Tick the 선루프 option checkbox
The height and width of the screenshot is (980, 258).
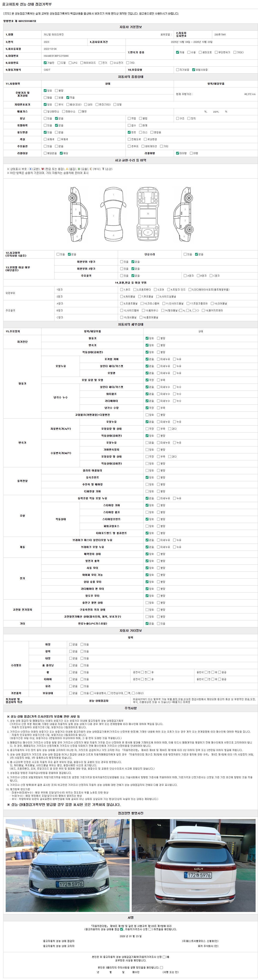click(129, 147)
